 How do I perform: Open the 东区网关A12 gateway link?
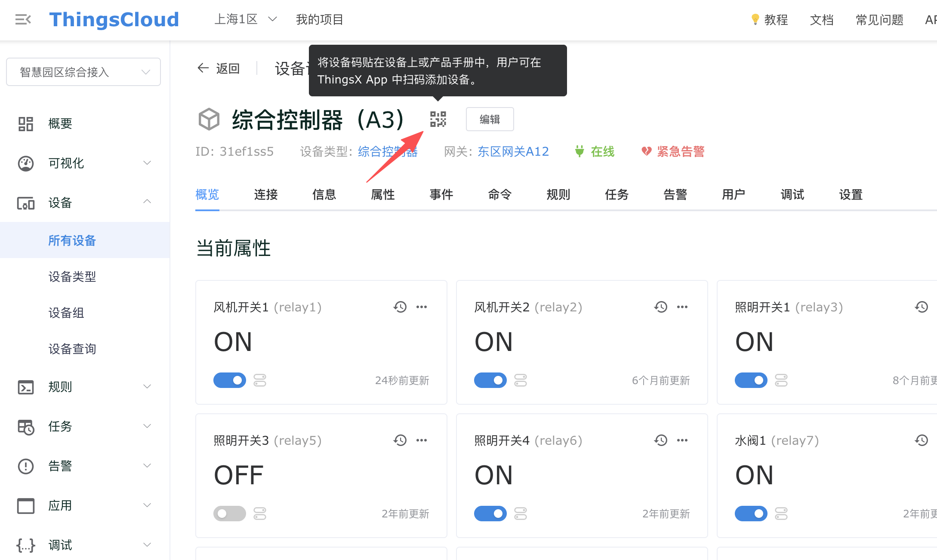pos(513,151)
